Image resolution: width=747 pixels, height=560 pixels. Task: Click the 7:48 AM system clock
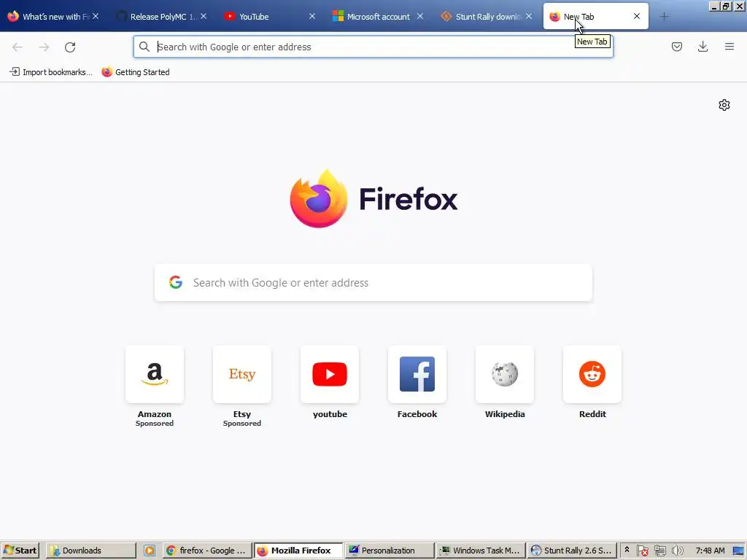coord(710,551)
